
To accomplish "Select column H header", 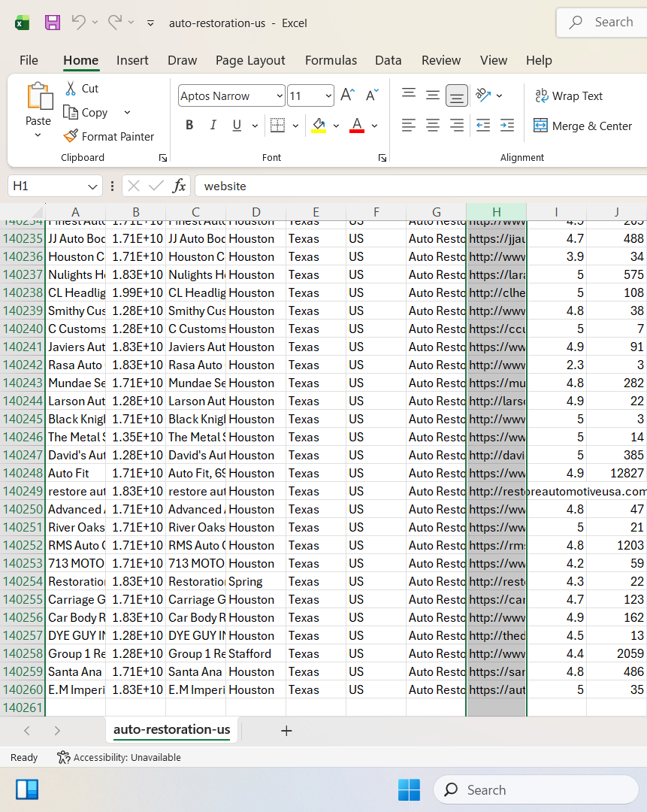I will point(497,212).
